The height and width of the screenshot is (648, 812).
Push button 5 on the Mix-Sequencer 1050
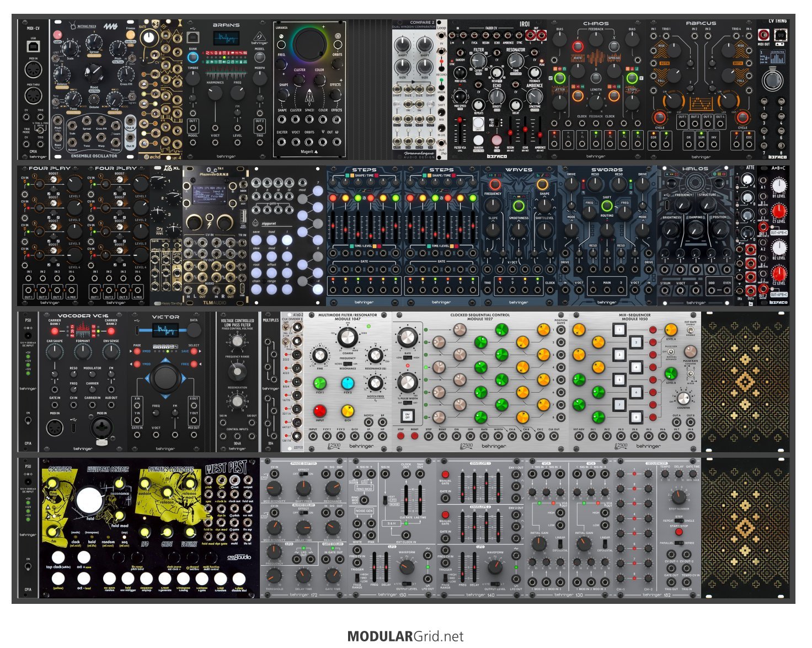point(619,380)
